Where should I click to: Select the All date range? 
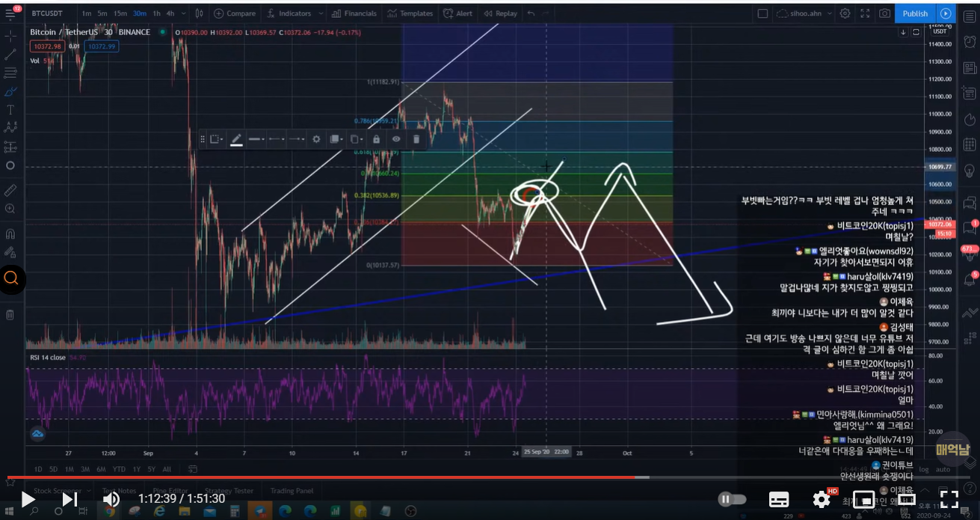point(166,469)
